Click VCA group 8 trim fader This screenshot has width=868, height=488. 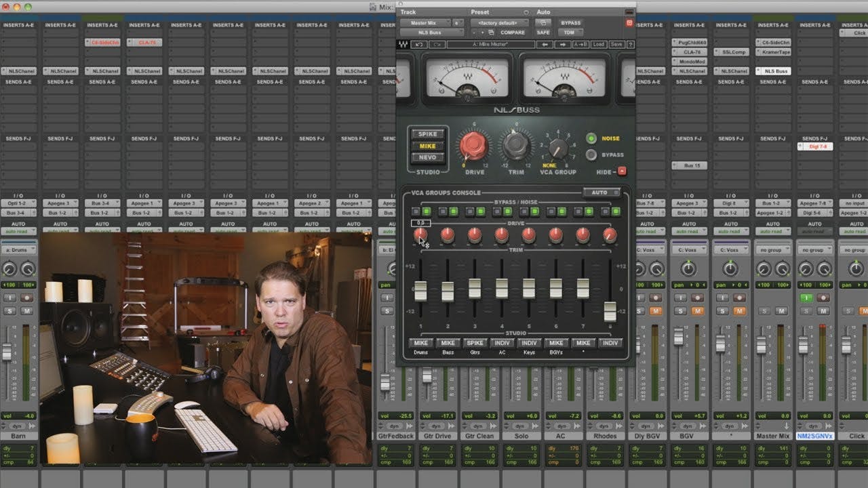click(x=610, y=311)
